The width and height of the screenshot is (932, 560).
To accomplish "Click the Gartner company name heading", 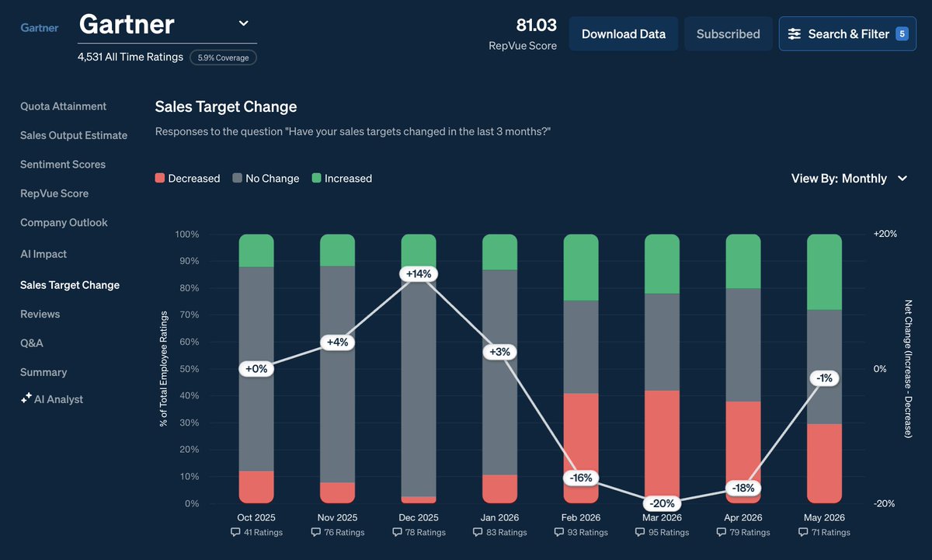I will point(127,24).
